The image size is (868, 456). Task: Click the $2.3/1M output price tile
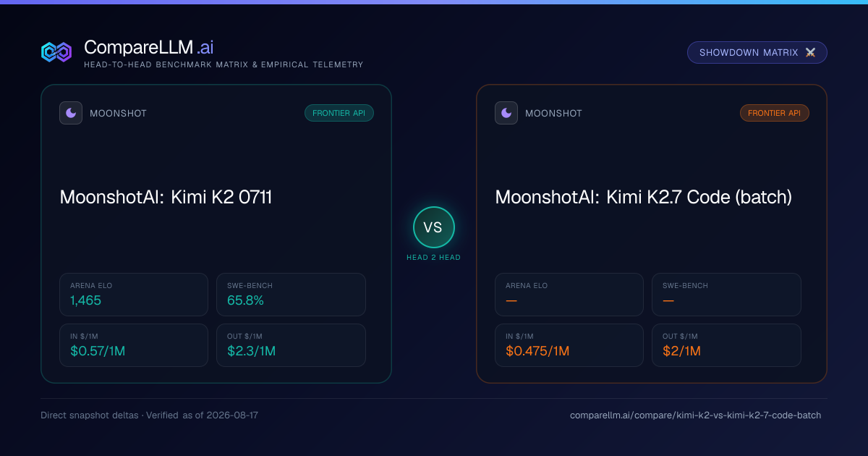tap(291, 345)
